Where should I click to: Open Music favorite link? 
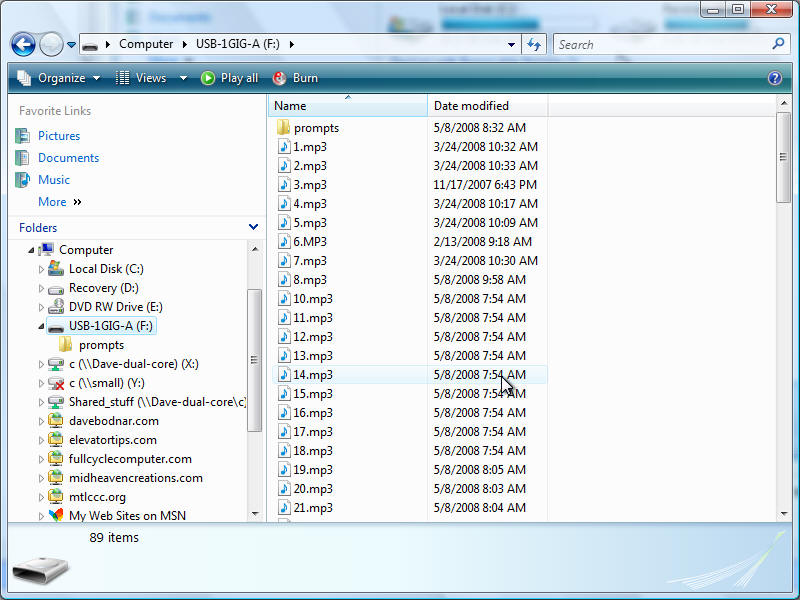coord(53,180)
